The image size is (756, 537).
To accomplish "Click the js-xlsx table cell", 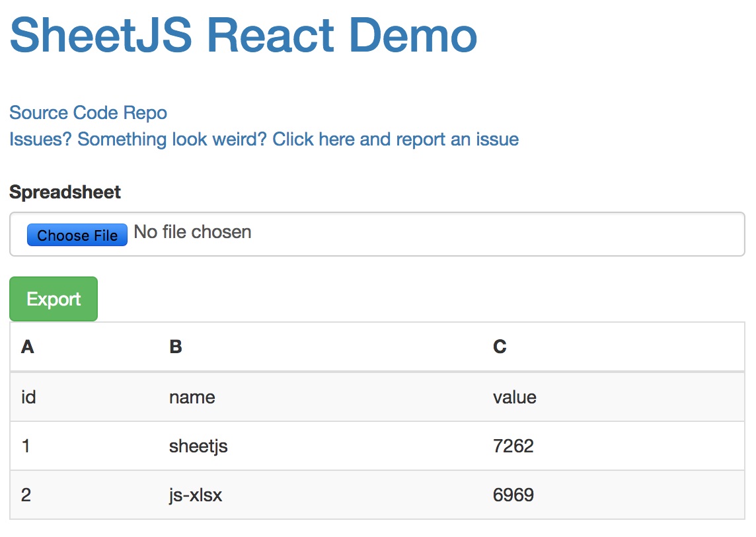I will (x=196, y=495).
